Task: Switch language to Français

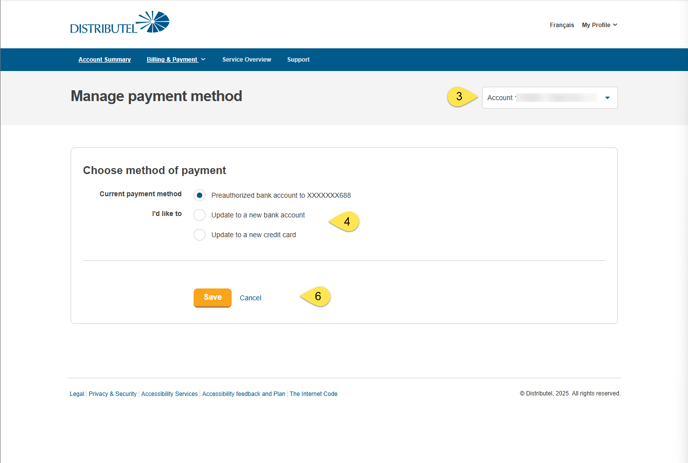Action: click(562, 25)
